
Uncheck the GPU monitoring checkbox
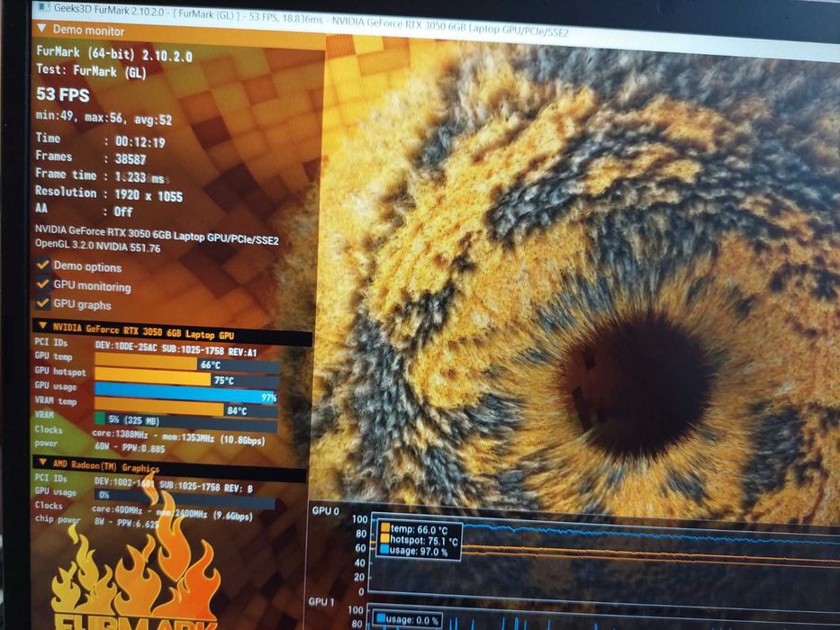[43, 283]
